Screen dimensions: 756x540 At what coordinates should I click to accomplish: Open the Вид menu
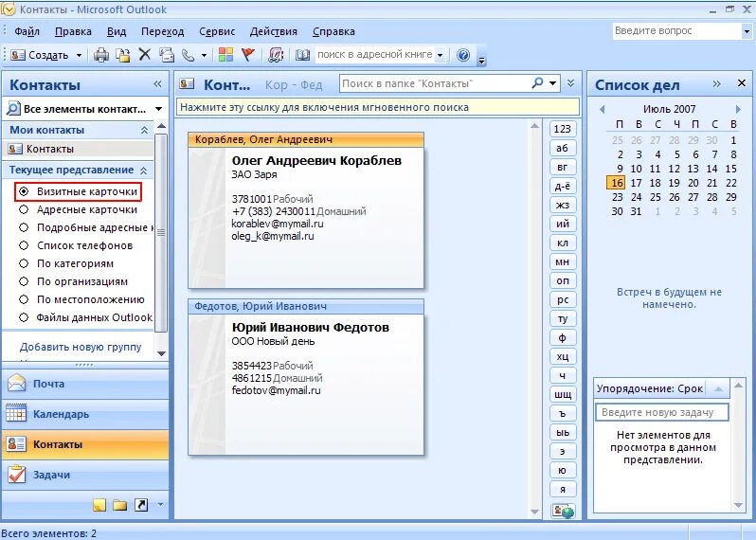[x=117, y=31]
